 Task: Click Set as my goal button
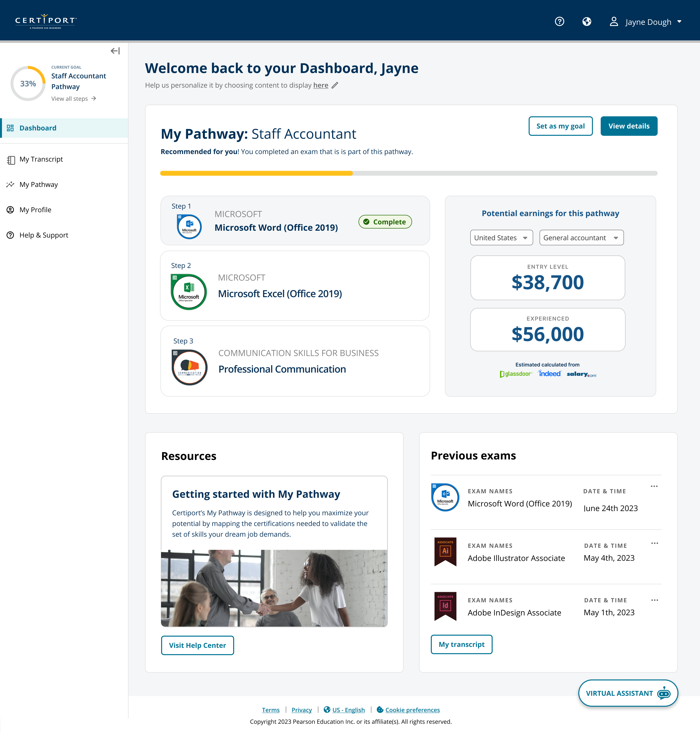[561, 126]
